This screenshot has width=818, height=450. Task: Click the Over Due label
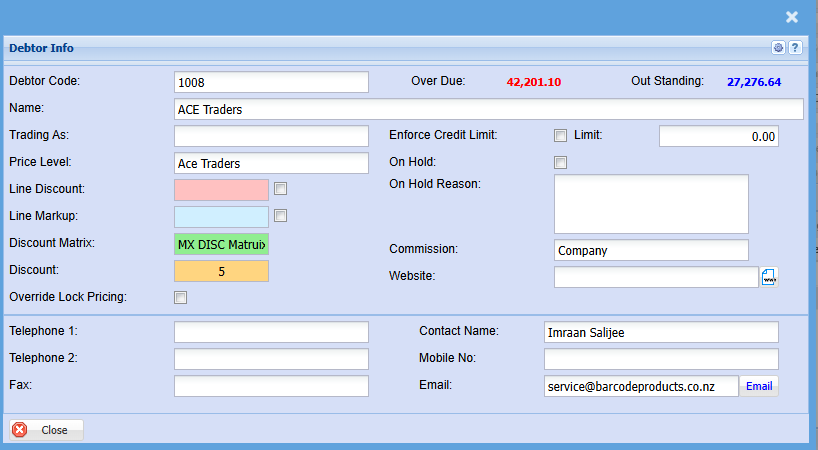(x=438, y=81)
